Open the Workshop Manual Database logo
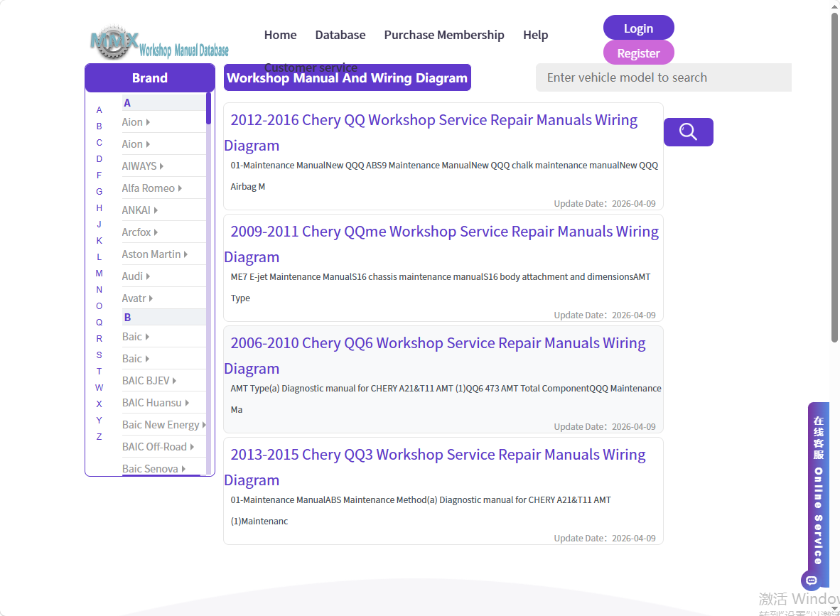 point(160,43)
